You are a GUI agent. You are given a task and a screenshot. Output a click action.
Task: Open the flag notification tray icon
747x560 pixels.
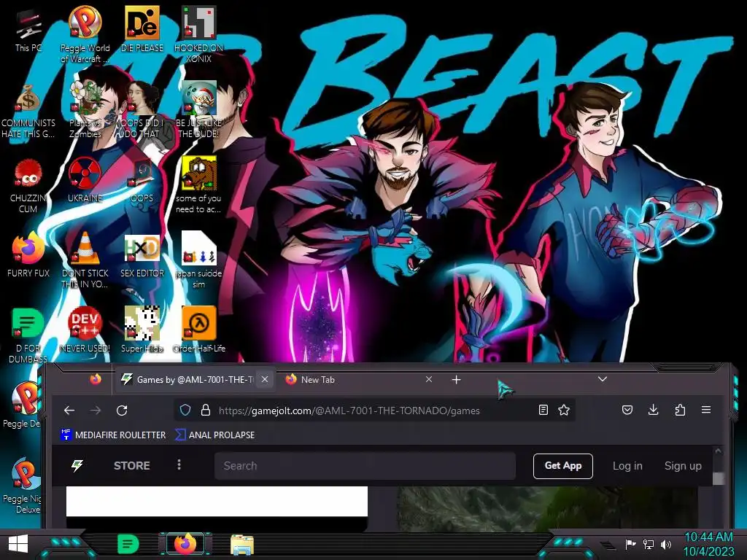630,544
